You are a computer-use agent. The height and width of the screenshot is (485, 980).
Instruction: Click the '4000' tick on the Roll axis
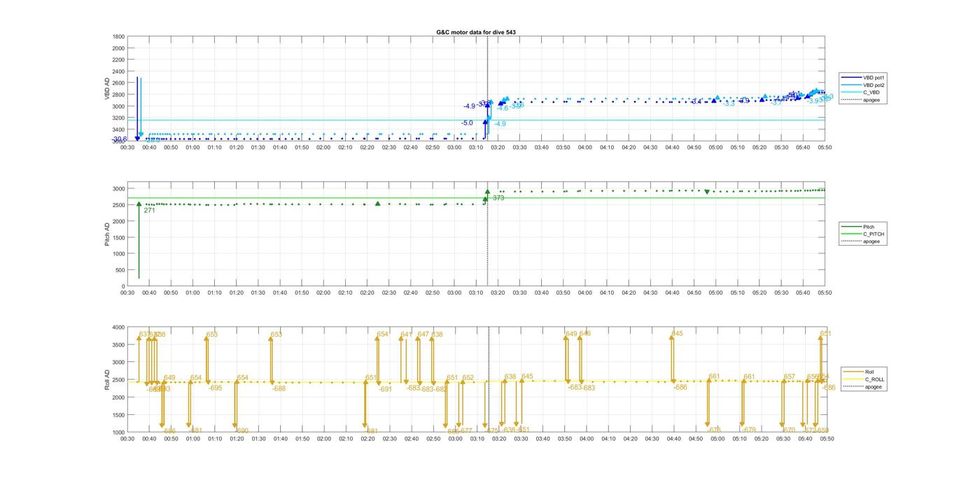(118, 327)
